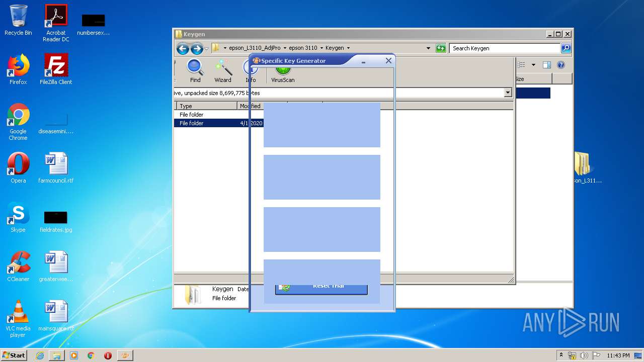This screenshot has height=362, width=644.
Task: Sort by the Size column in explorer
Action: 534,79
